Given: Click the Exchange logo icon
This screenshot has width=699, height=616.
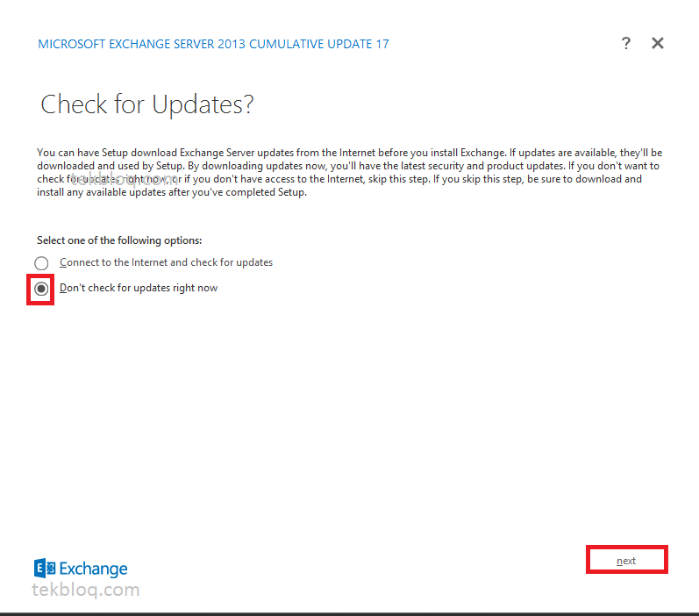Looking at the screenshot, I should click(x=45, y=569).
